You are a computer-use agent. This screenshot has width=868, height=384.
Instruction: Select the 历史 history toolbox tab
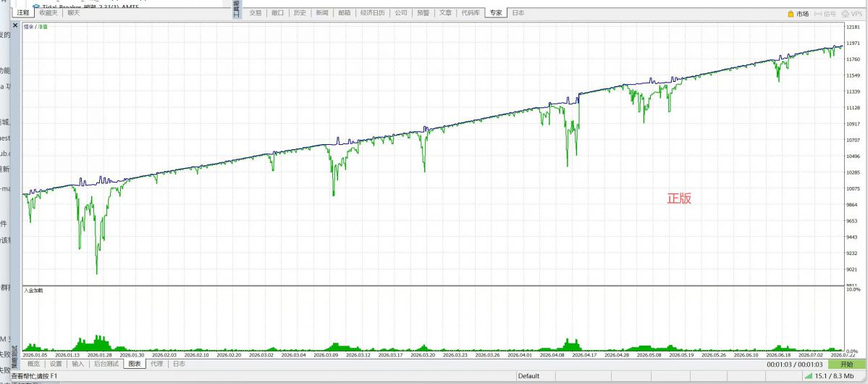point(300,13)
